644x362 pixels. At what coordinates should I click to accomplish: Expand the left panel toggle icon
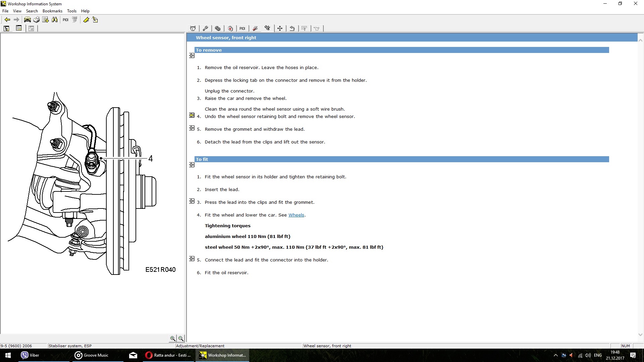tap(6, 28)
